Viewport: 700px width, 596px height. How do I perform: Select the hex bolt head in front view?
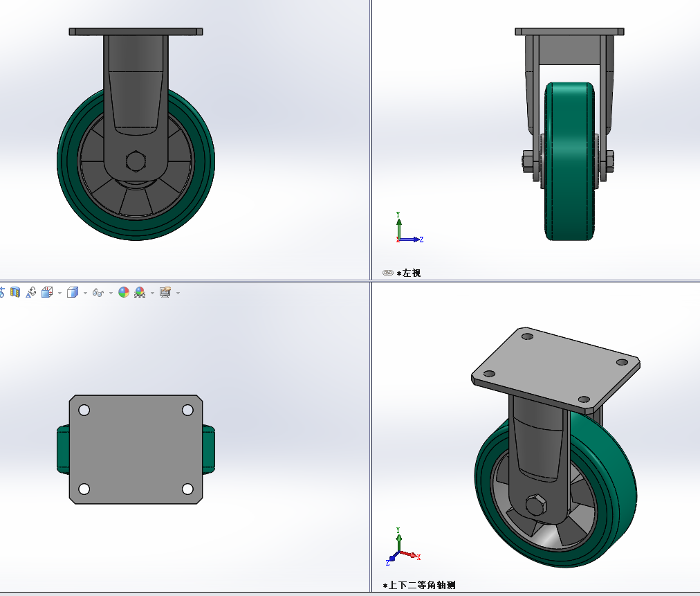click(136, 161)
